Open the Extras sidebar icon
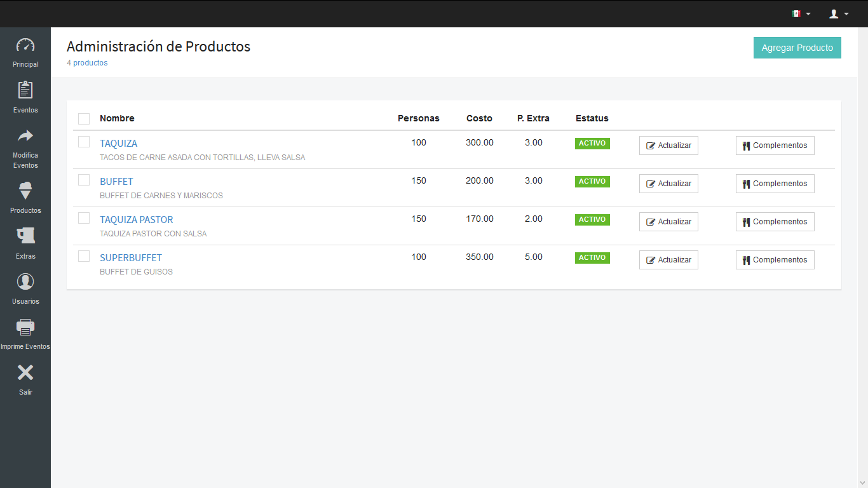Image resolution: width=868 pixels, height=488 pixels. click(x=25, y=236)
